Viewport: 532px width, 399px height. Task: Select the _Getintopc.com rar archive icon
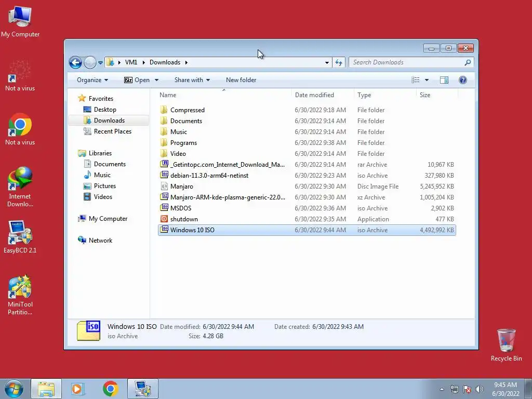click(164, 164)
